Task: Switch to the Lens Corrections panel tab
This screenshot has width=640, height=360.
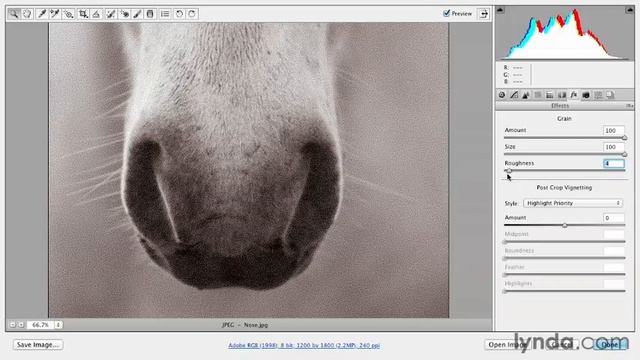Action: pos(562,95)
